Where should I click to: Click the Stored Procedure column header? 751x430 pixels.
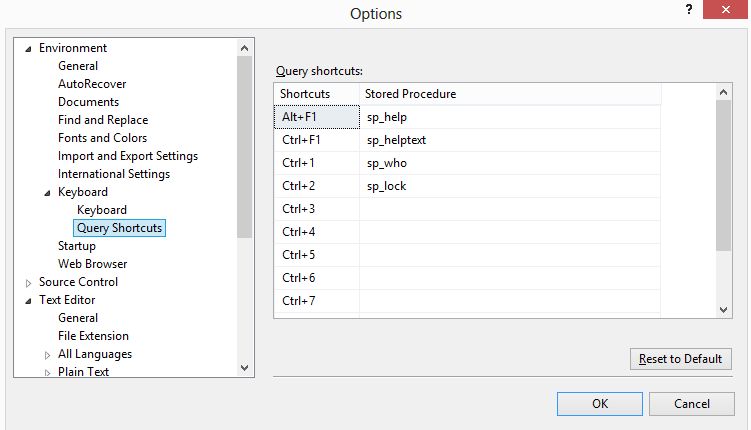(x=510, y=94)
